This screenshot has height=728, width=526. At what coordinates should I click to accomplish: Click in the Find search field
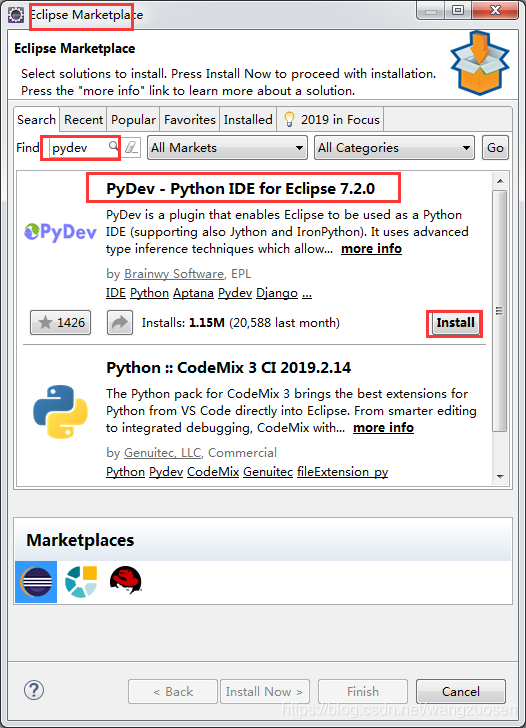pyautogui.click(x=84, y=148)
